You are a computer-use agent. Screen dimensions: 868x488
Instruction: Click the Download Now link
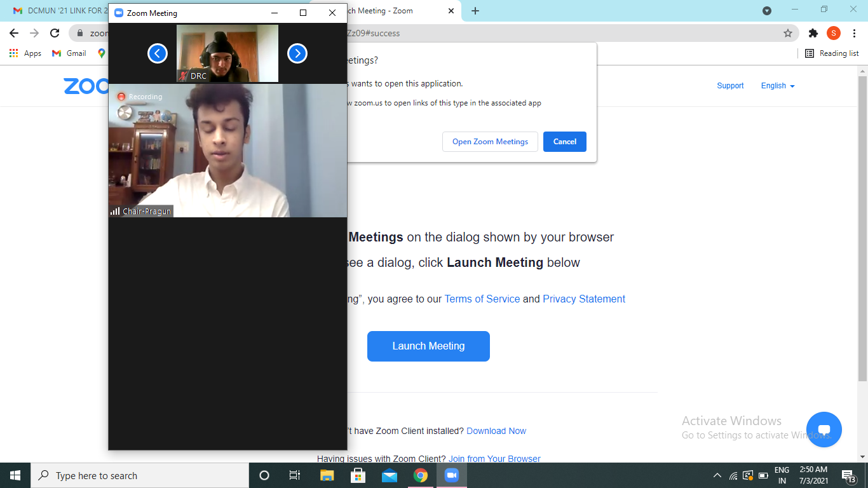point(496,431)
